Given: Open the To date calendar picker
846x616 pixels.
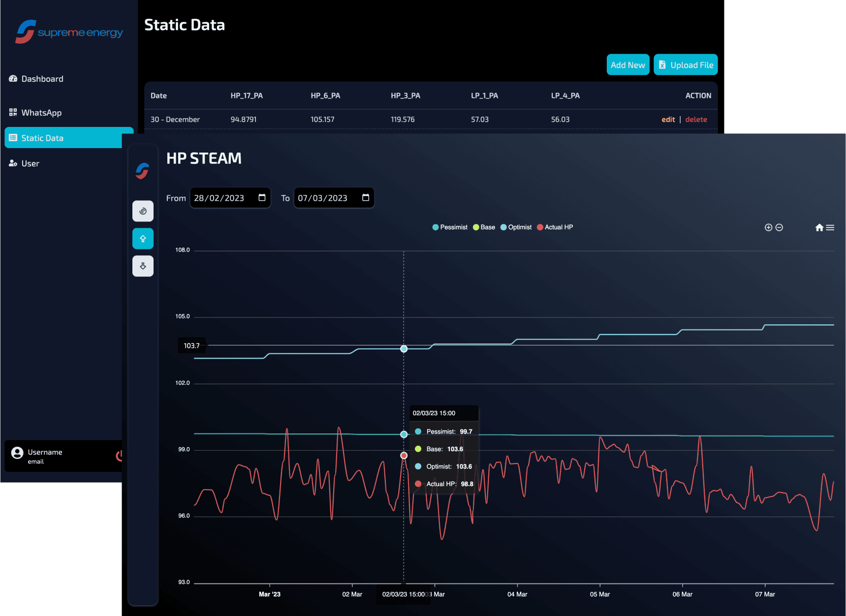Looking at the screenshot, I should click(x=366, y=198).
